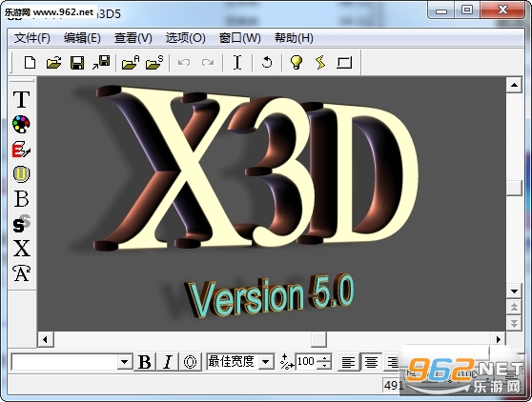Expand the font name dropdown
532x402 pixels.
125,362
